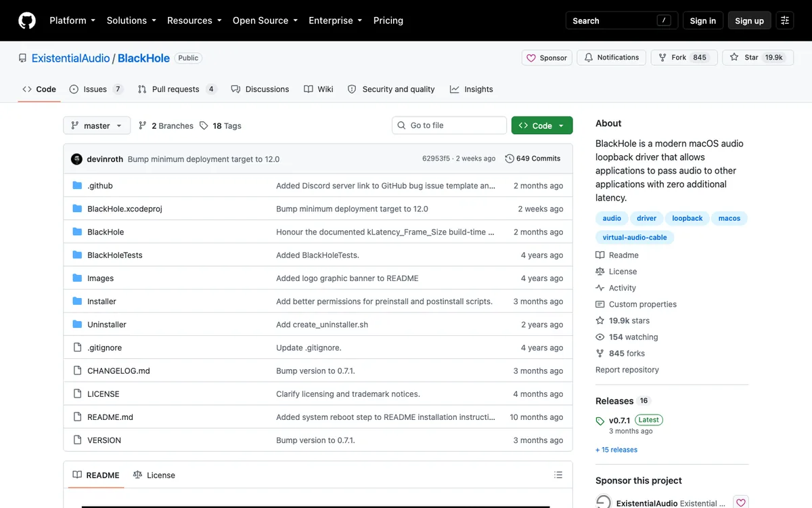Screen dimensions: 812x508
Task: Open the Wiki tab
Action: click(319, 89)
